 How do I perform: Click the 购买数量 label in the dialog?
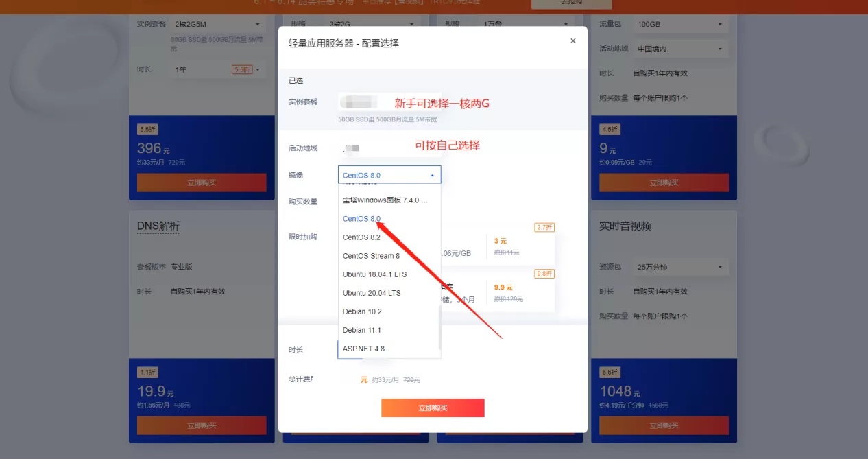pyautogui.click(x=303, y=202)
